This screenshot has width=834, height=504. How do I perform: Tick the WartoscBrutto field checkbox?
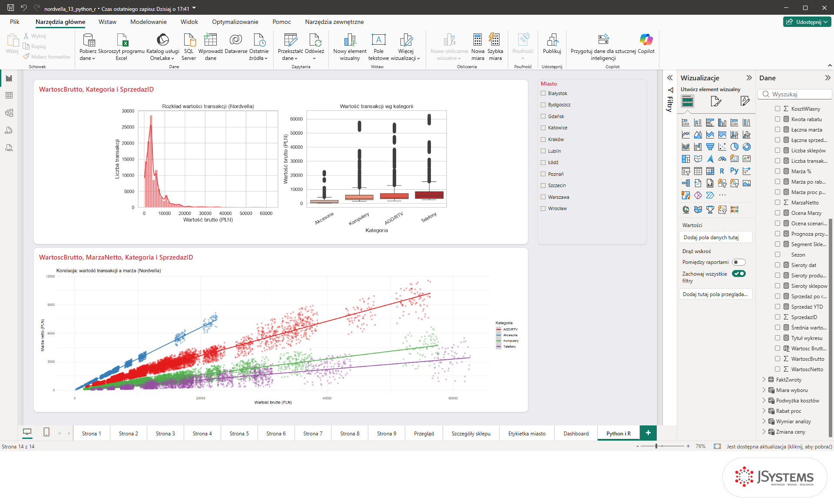(778, 359)
